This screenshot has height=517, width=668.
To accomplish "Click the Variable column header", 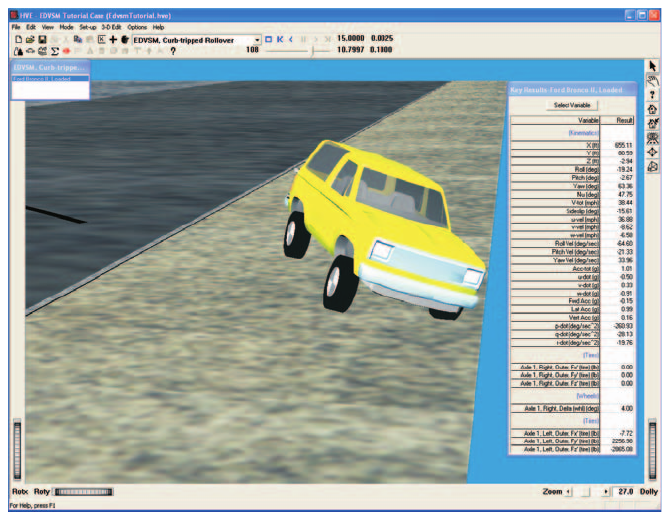I will [x=555, y=121].
